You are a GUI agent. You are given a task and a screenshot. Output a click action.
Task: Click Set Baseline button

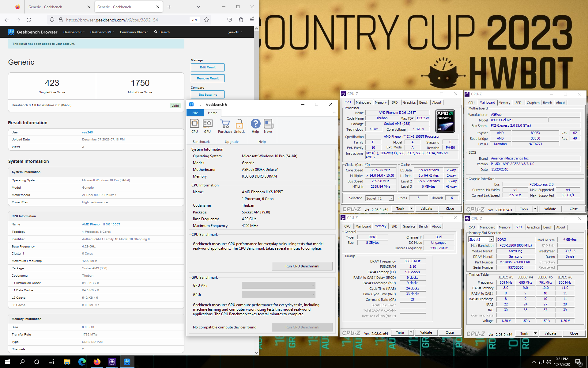click(208, 95)
